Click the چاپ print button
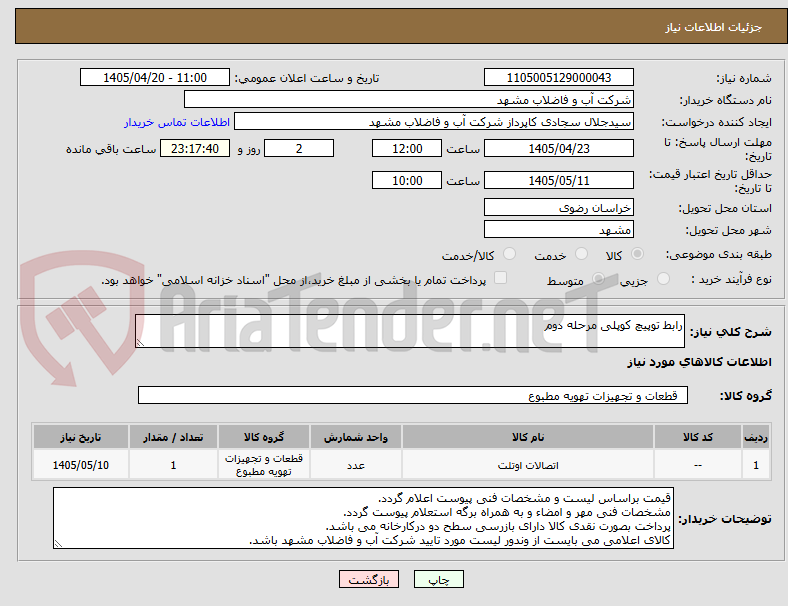This screenshot has height=606, width=788. tap(439, 579)
